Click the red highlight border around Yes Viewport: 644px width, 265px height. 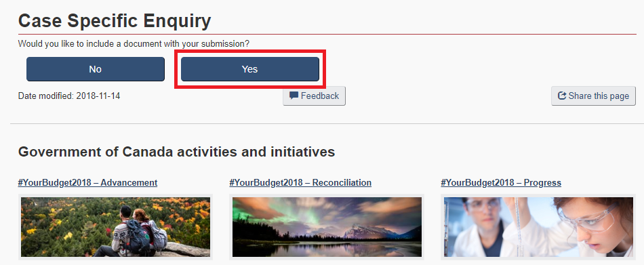click(250, 52)
